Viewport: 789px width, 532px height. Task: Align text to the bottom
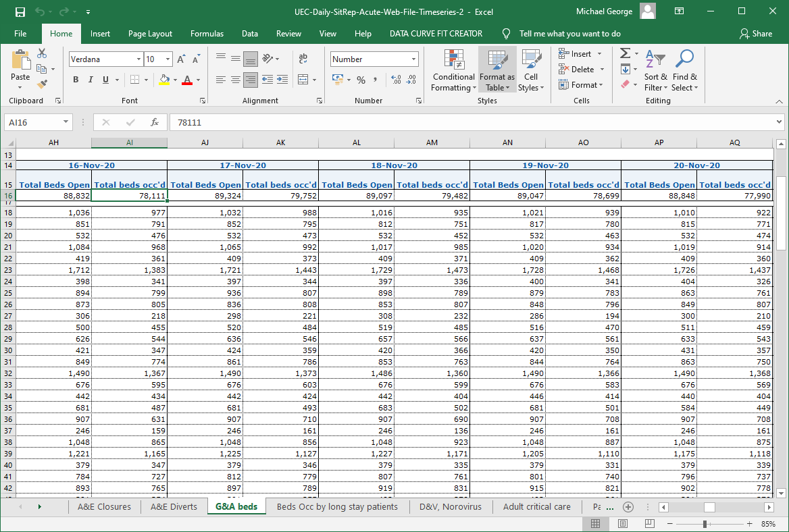coord(250,59)
